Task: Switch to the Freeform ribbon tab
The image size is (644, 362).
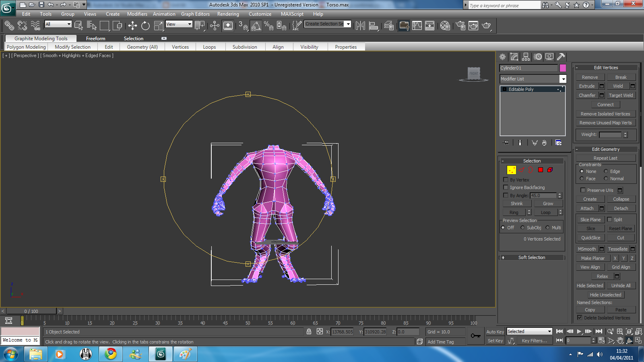Action: coord(95,39)
